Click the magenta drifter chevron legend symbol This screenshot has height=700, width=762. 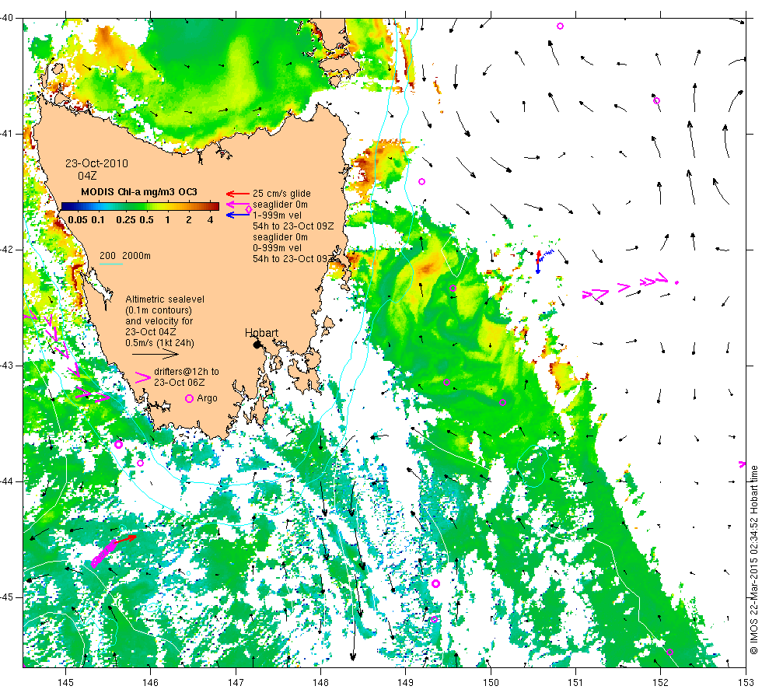point(143,377)
